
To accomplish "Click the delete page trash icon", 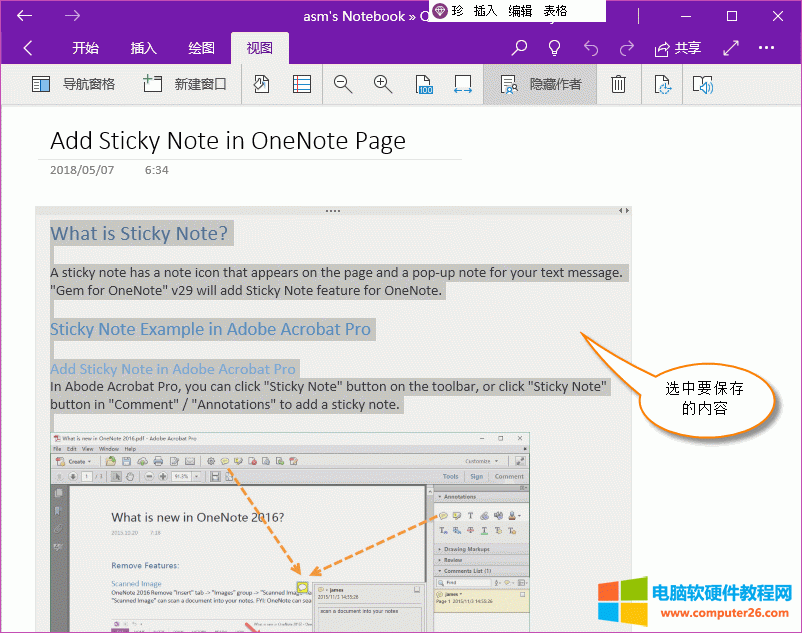I will pyautogui.click(x=618, y=84).
